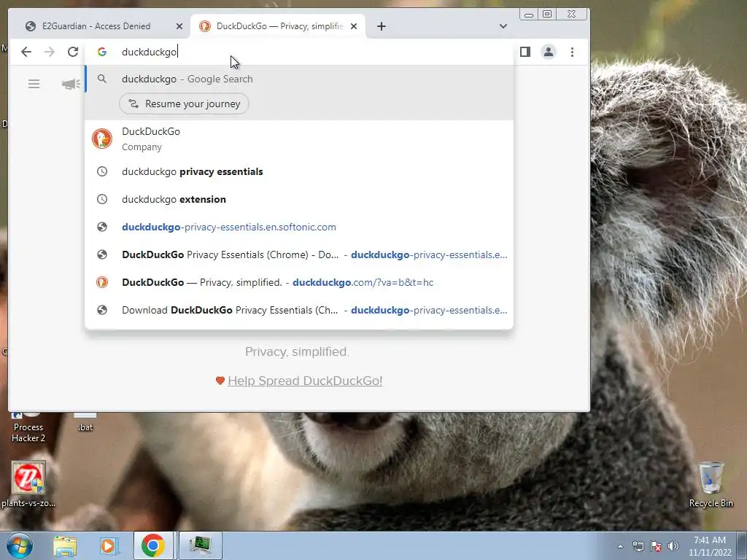Click E2Guardian tab globe favicon
This screenshot has width=747, height=560.
tap(31, 26)
